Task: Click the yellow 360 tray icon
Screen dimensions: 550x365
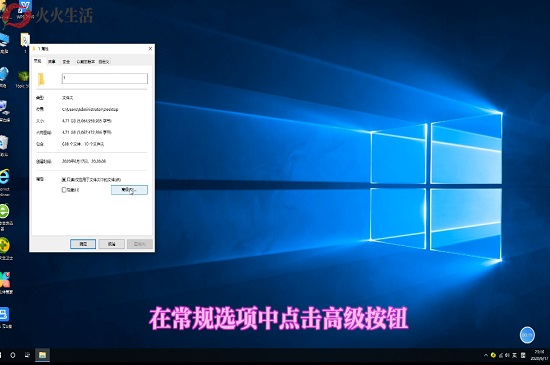Action: 493,355
